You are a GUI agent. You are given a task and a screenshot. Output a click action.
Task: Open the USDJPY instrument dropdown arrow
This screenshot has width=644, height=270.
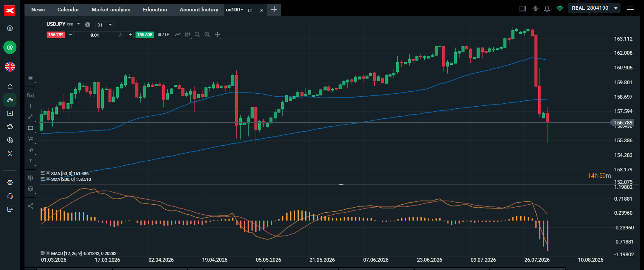tap(78, 24)
